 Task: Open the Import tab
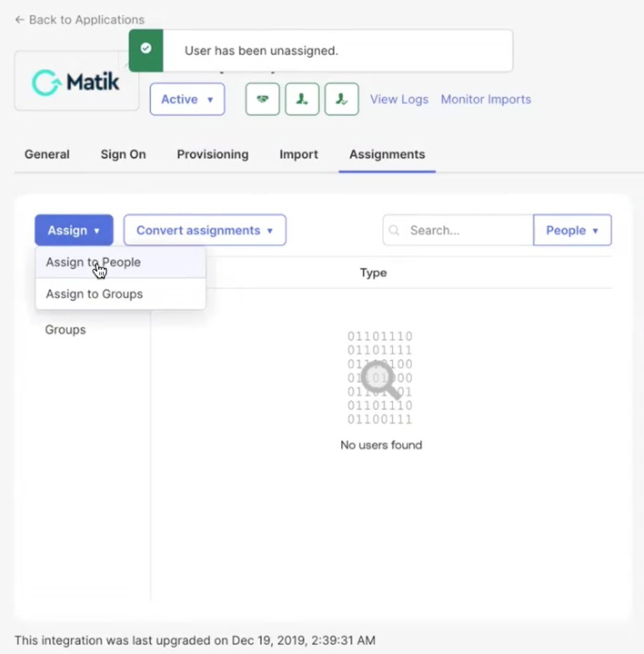(299, 154)
